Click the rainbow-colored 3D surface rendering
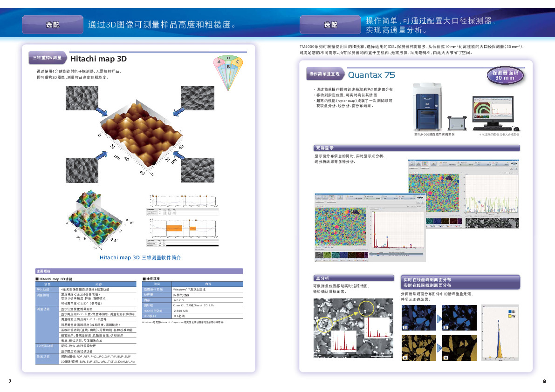555x392 pixels. click(x=96, y=218)
